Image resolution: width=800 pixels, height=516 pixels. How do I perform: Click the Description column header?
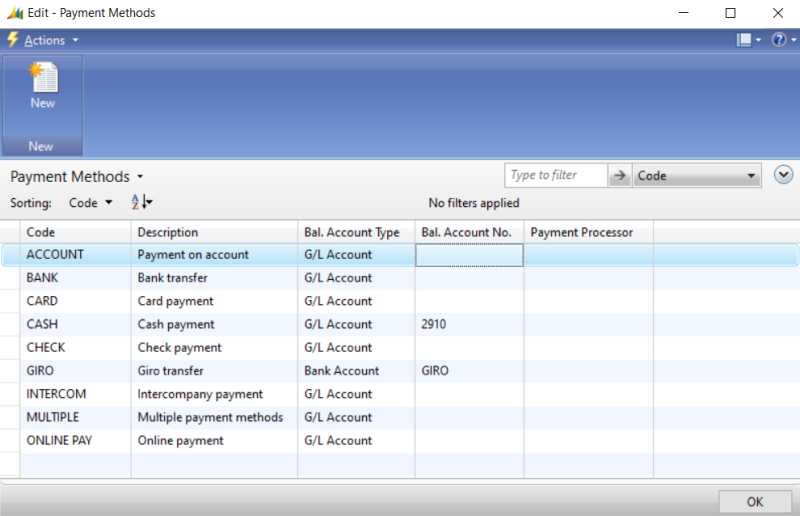[168, 232]
